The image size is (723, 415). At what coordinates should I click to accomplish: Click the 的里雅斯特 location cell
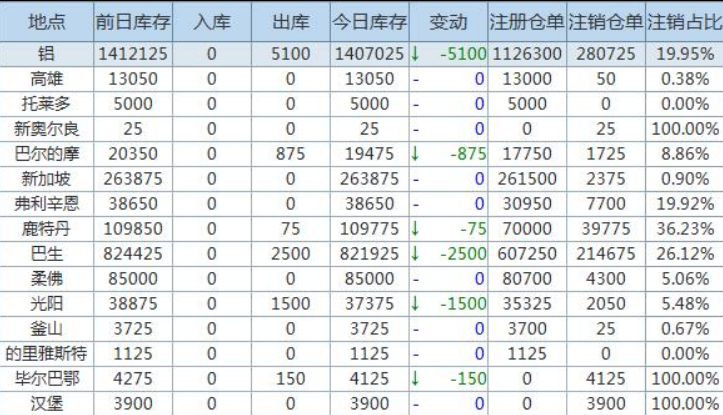click(x=46, y=353)
